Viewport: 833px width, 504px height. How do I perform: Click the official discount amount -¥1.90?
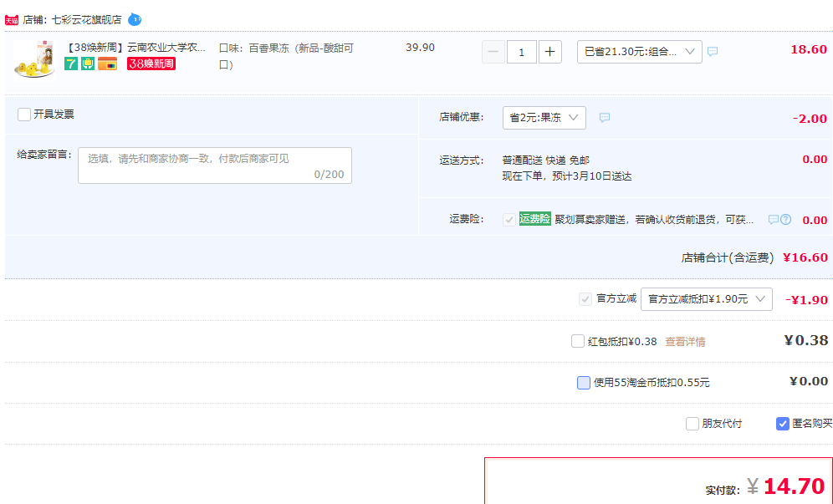tap(806, 300)
